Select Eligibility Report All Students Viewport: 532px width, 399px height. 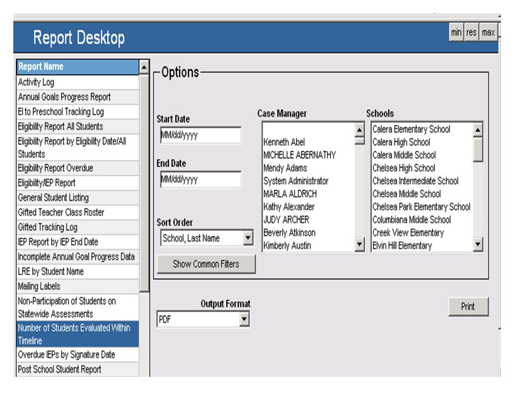click(78, 126)
